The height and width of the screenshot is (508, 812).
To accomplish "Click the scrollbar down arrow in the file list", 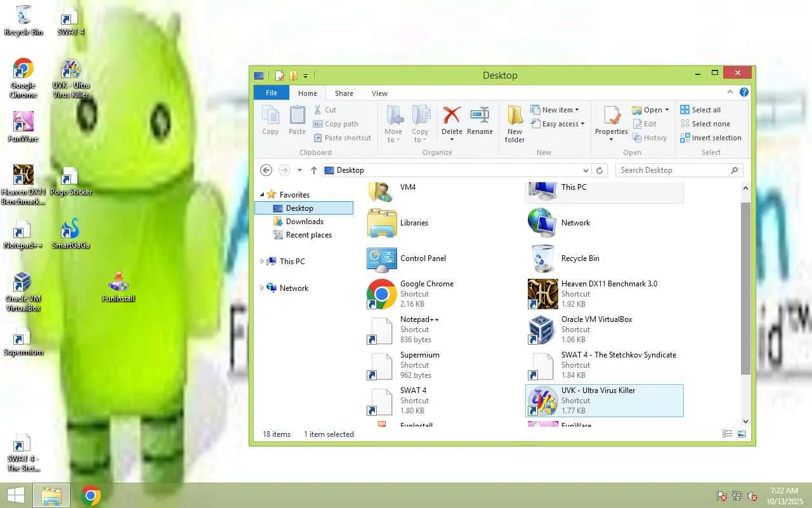I will pyautogui.click(x=745, y=421).
